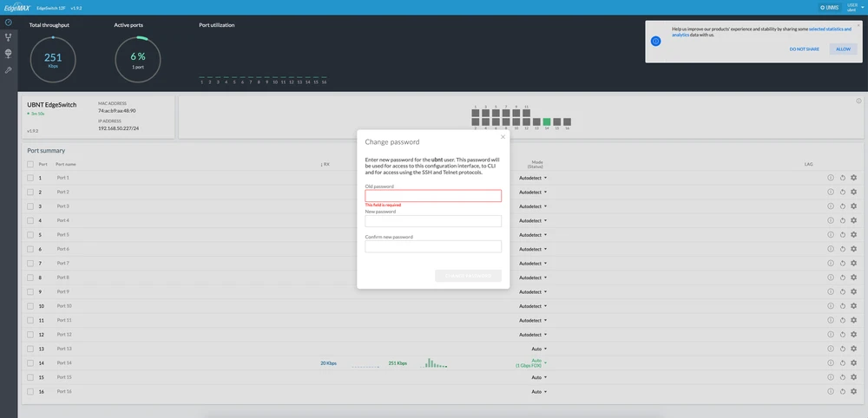This screenshot has height=418, width=868.
Task: Open the dashboard gauge icon in sidebar
Action: [x=8, y=22]
